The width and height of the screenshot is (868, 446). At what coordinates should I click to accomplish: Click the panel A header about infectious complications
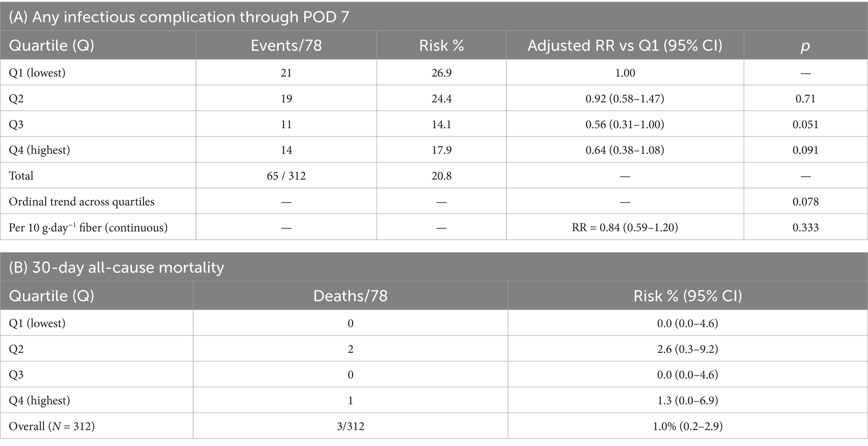[179, 17]
